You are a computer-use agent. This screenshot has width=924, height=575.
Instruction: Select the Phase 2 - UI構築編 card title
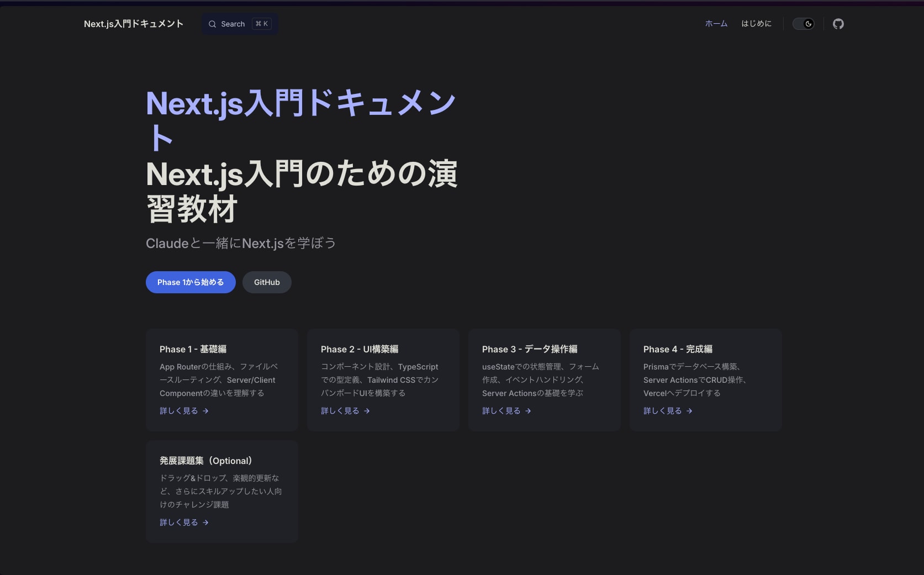click(x=360, y=349)
